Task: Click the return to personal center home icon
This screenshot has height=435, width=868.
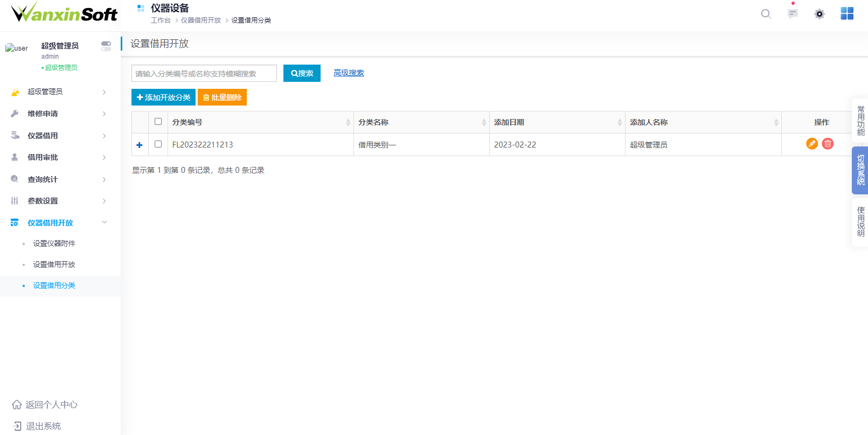Action: pyautogui.click(x=17, y=405)
